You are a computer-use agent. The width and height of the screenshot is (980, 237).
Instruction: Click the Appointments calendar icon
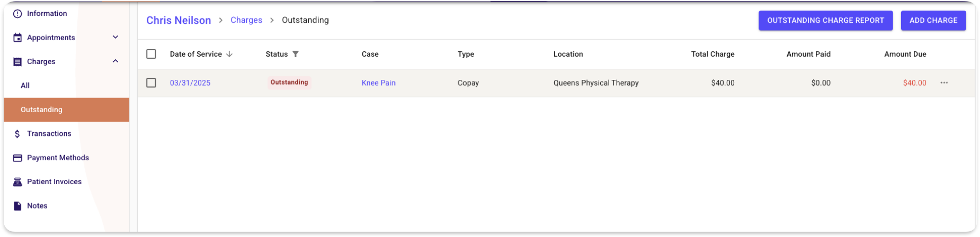17,38
